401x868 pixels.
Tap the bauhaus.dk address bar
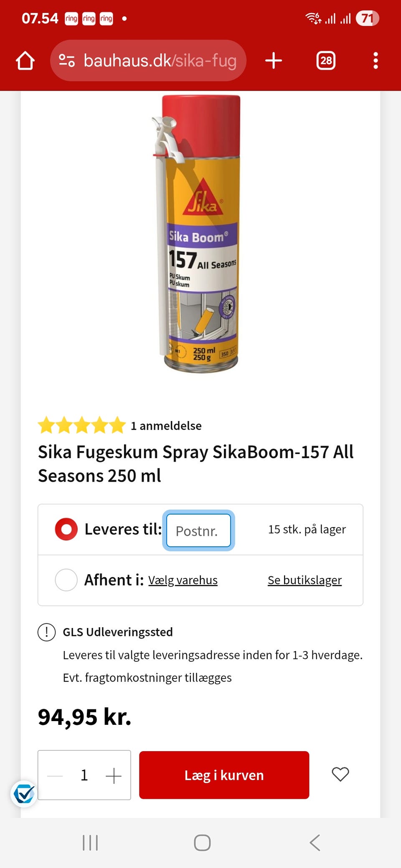pos(160,61)
